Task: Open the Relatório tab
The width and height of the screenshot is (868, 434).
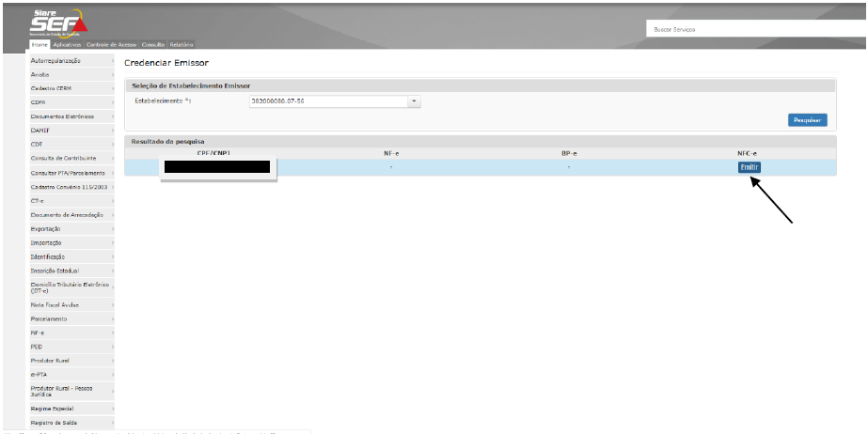Action: 182,44
